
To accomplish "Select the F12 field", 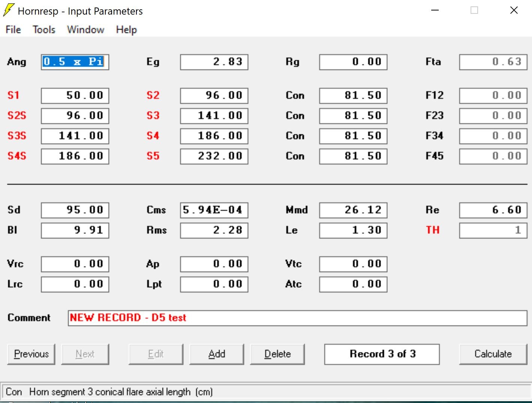I will click(493, 96).
